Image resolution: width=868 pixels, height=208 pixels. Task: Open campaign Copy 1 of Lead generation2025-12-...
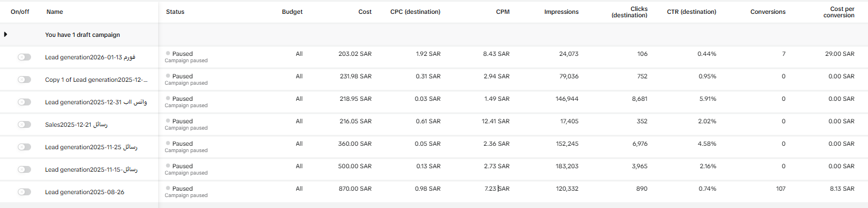pos(97,80)
